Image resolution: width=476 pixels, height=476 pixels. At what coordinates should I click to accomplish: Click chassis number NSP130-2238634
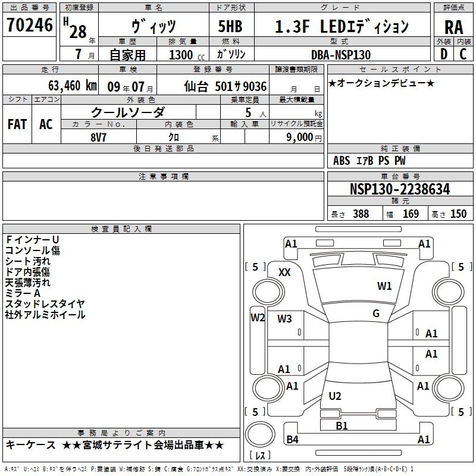coord(399,189)
